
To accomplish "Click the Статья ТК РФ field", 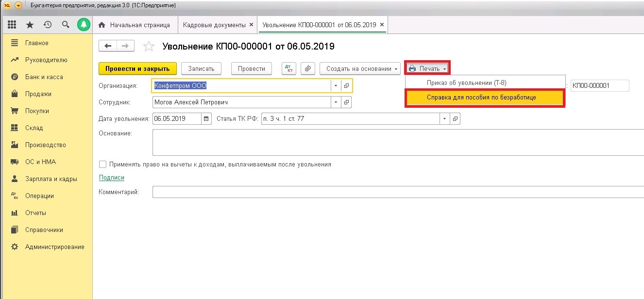I will (x=351, y=118).
